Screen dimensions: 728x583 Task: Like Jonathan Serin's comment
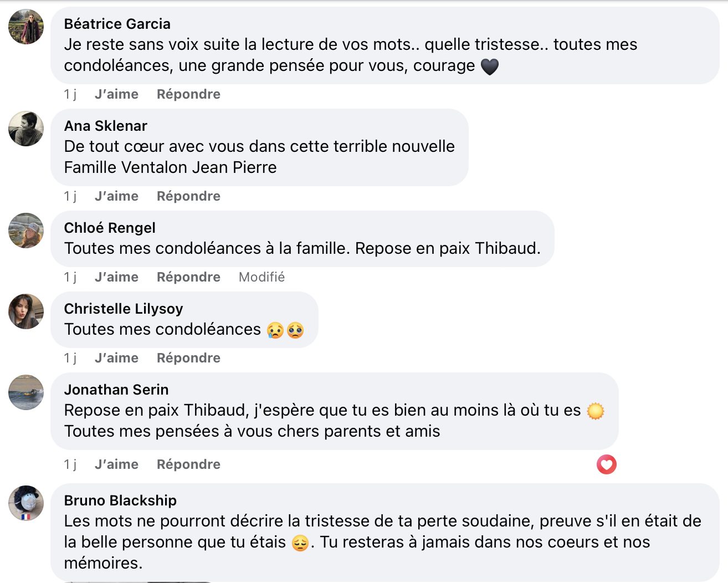[116, 464]
